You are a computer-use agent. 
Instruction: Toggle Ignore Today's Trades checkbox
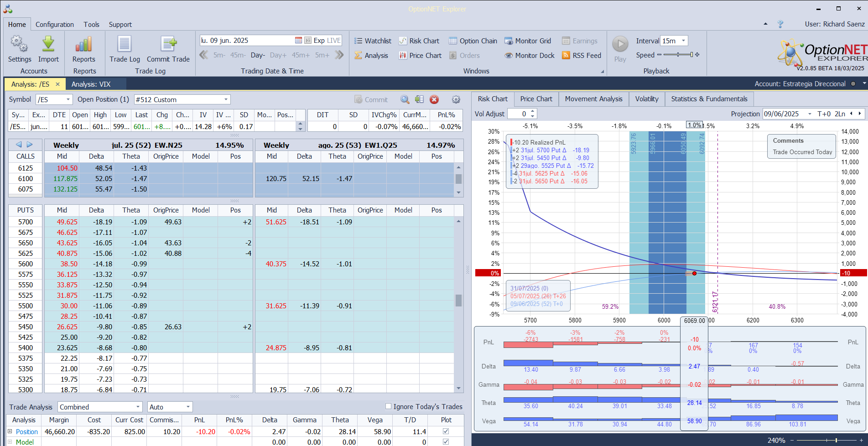[389, 406]
